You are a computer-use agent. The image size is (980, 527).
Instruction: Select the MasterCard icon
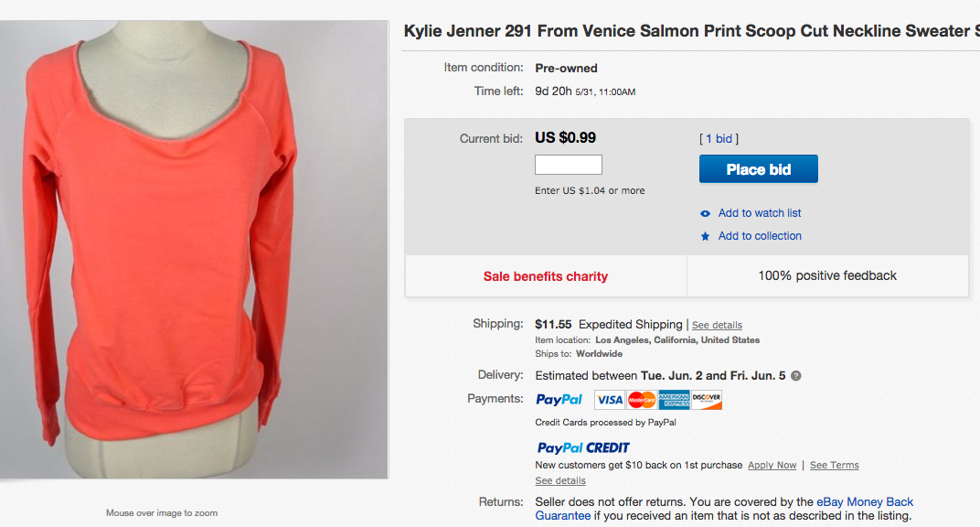[x=642, y=400]
